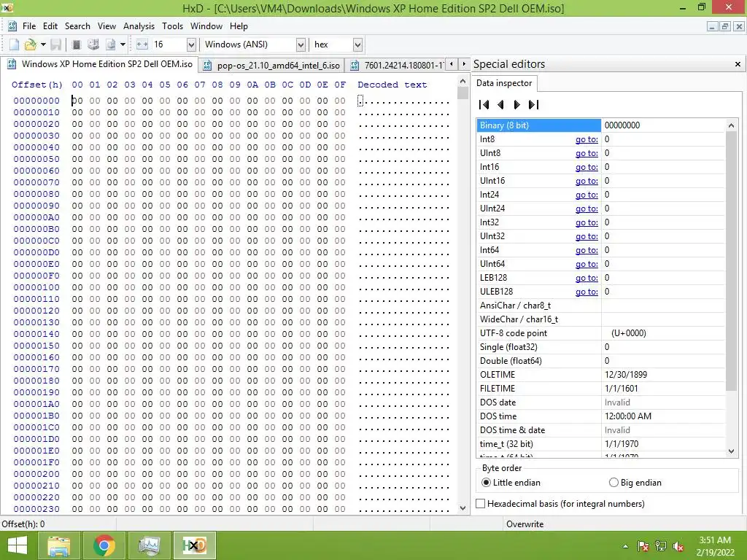The width and height of the screenshot is (747, 560).
Task: Open the Tools menu
Action: point(172,26)
